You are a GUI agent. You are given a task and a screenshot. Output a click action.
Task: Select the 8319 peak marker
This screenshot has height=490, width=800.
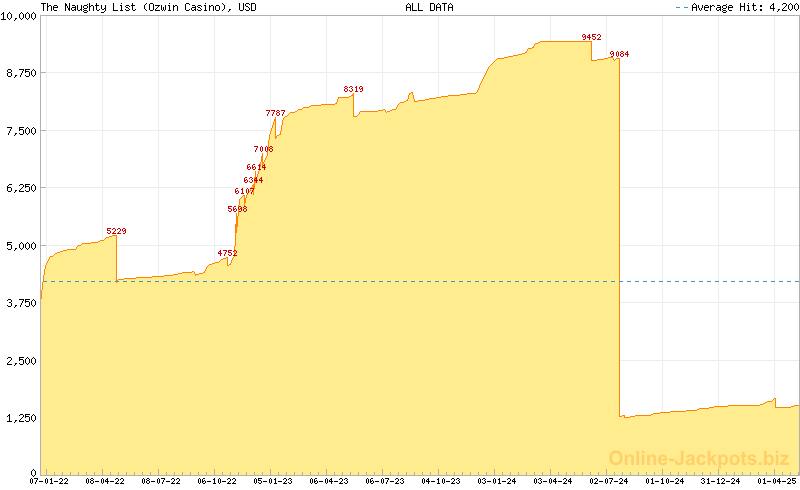click(x=353, y=89)
